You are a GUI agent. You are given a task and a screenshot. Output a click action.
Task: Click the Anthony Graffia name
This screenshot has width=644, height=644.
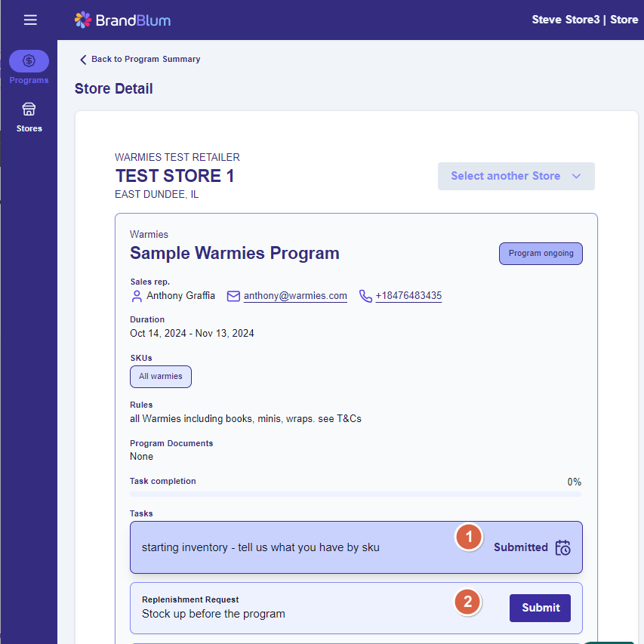180,296
